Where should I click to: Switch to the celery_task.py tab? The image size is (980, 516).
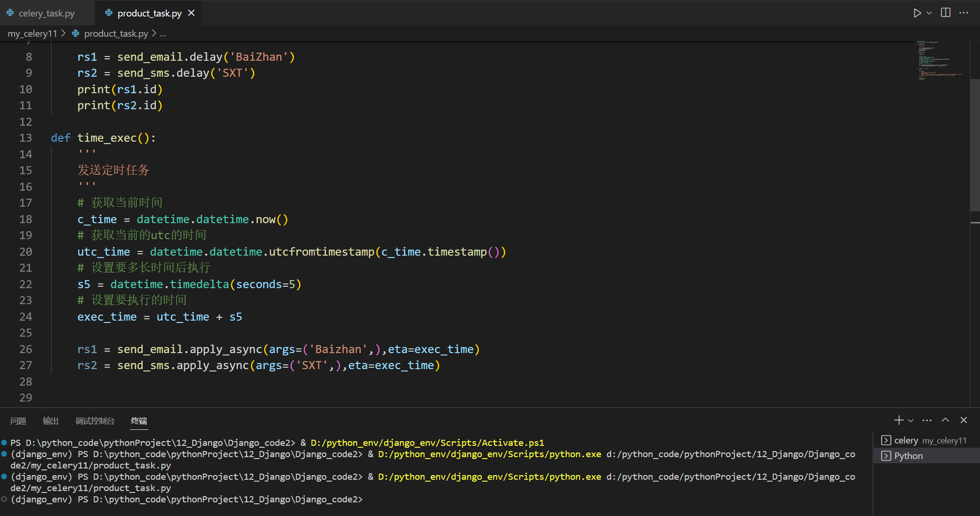coord(46,13)
